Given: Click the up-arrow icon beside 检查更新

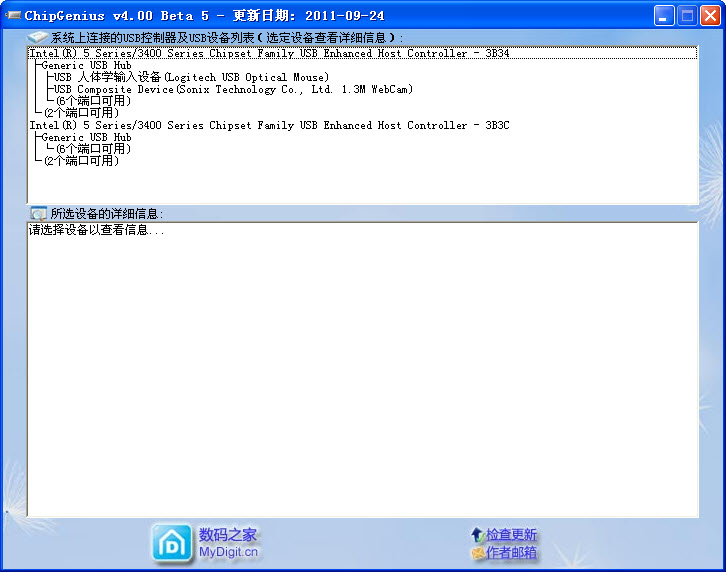Looking at the screenshot, I should [x=477, y=535].
